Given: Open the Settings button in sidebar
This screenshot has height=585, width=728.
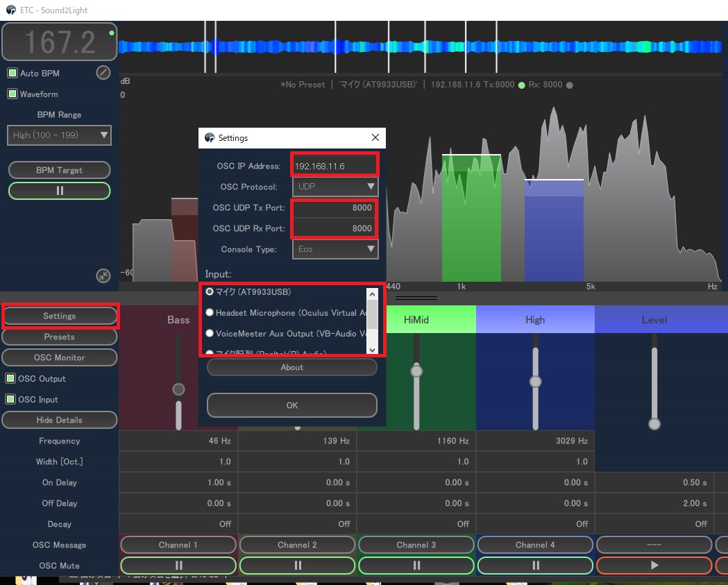Looking at the screenshot, I should point(60,316).
